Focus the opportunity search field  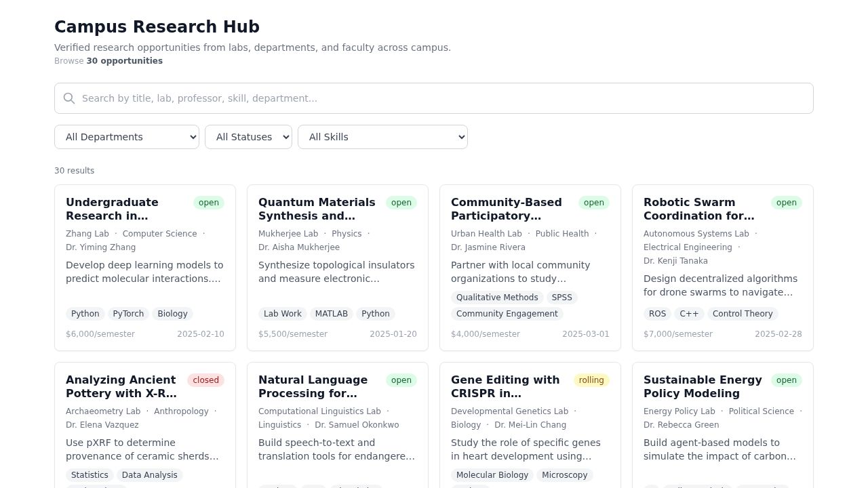tap(434, 98)
